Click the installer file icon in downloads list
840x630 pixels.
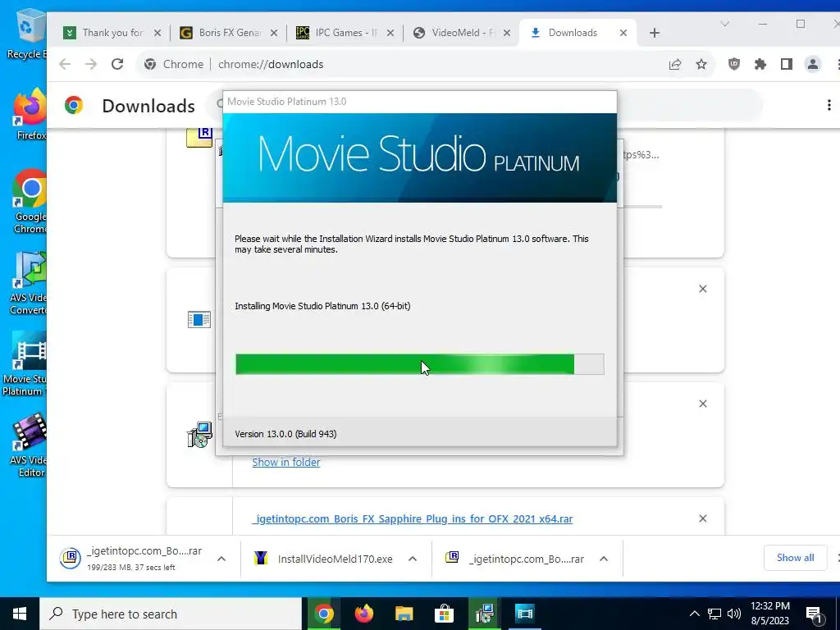pos(199,435)
